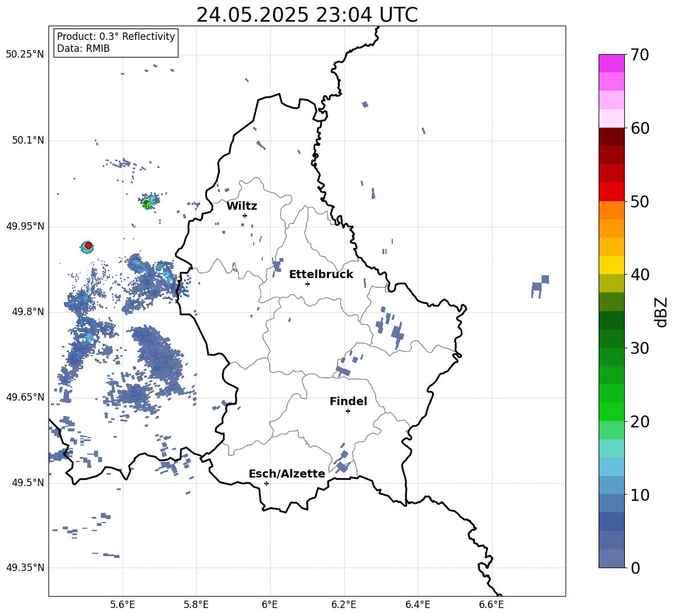
Task: Click the 20 colorbar tick label
Action: tap(640, 422)
